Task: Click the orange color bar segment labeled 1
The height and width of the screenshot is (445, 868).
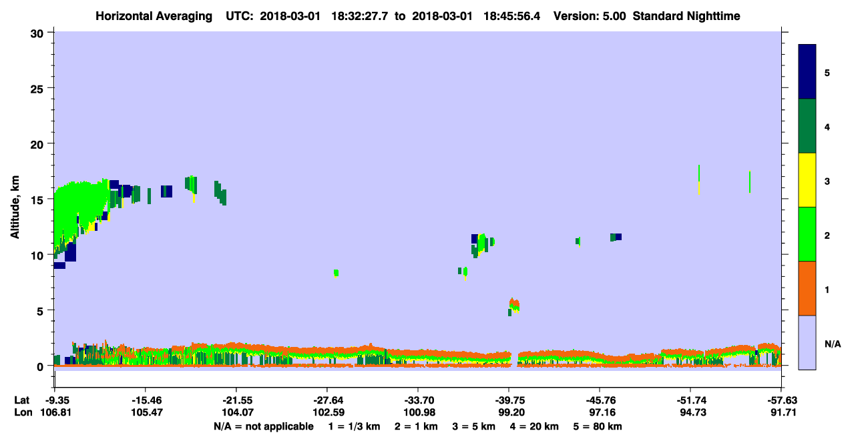Action: [x=807, y=288]
